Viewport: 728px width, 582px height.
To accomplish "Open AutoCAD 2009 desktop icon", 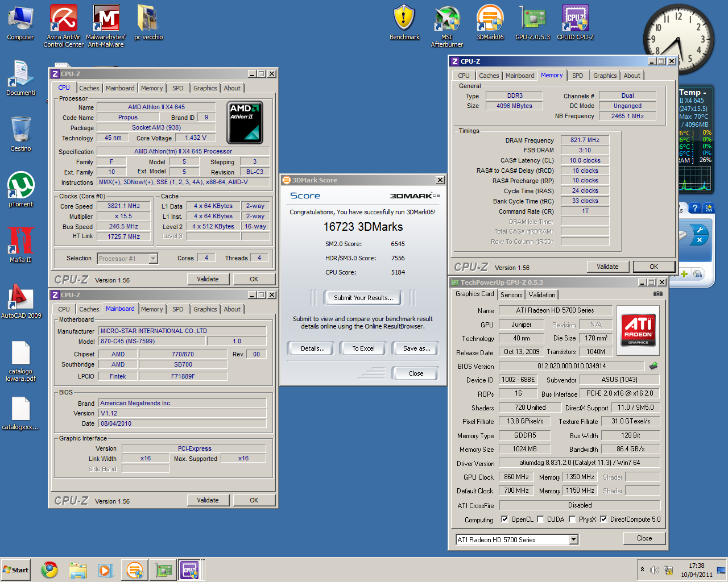I will [x=20, y=301].
